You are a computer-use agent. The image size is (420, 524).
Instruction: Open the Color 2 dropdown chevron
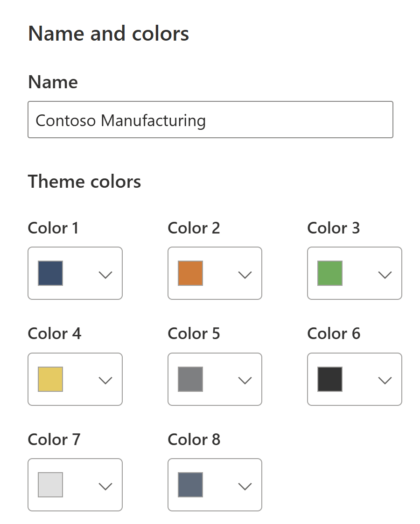click(245, 275)
